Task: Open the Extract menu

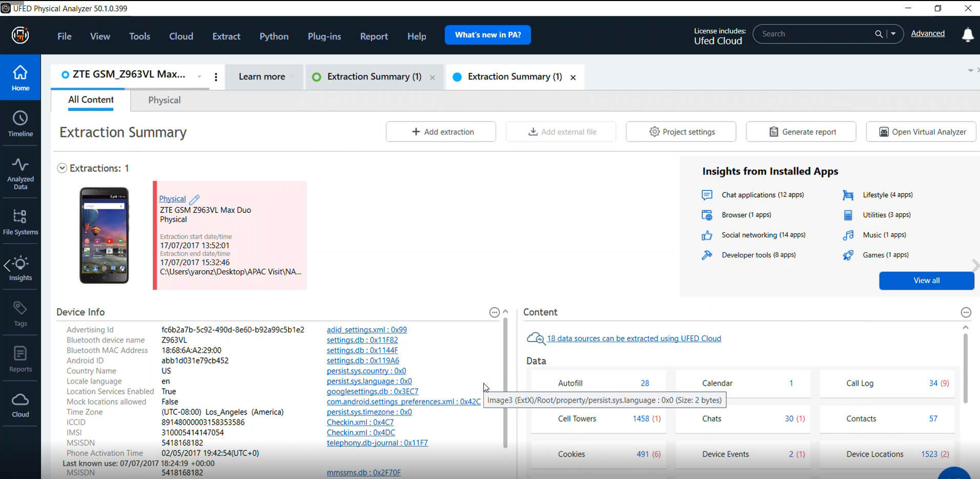Action: click(226, 36)
